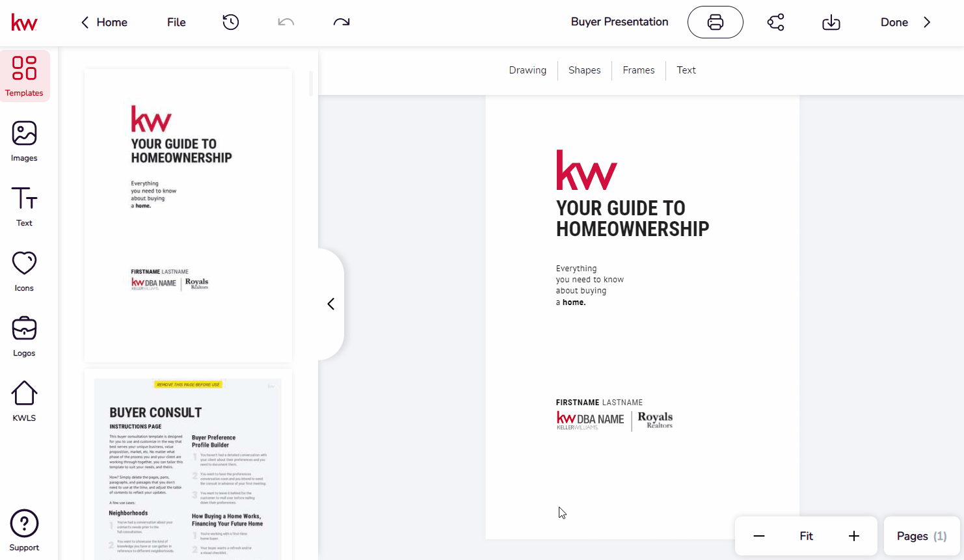Select the homeownership cover template thumbnail

click(x=188, y=215)
